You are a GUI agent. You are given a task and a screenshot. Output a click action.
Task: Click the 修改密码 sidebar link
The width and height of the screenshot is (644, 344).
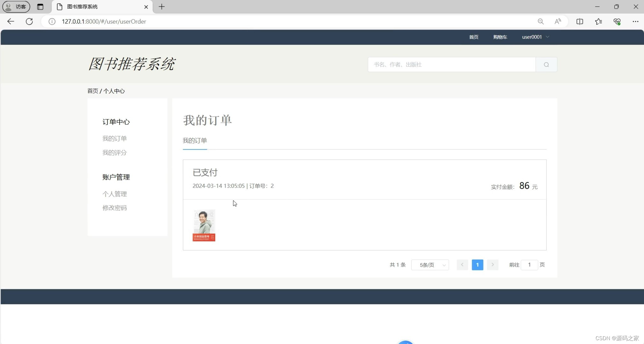(x=114, y=208)
